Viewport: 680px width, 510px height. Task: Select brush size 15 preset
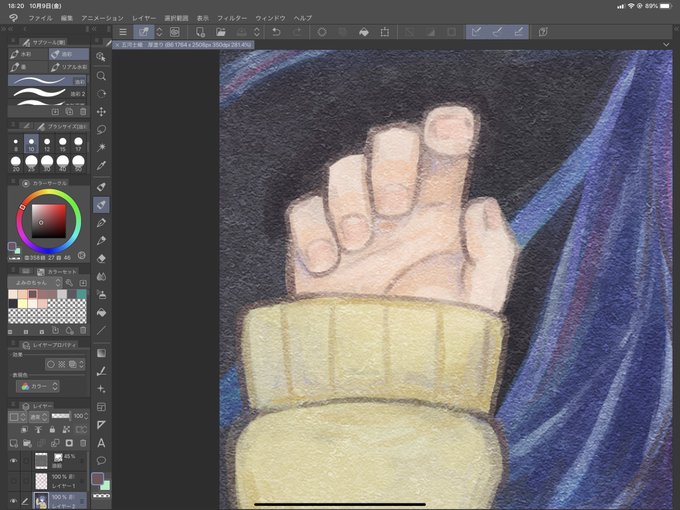pos(62,144)
